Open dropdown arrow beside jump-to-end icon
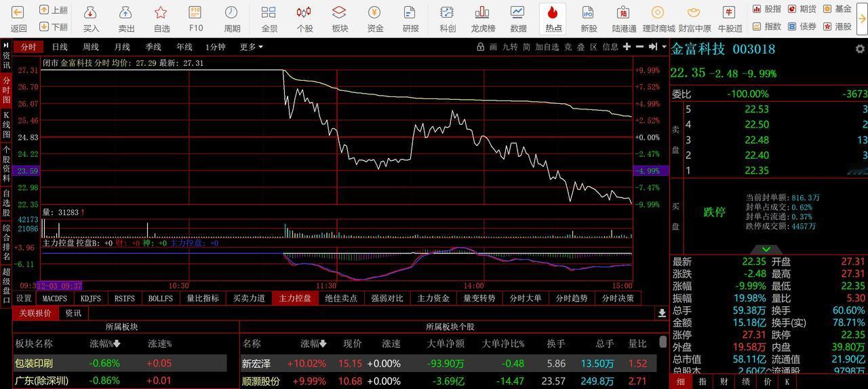This screenshot has width=868, height=389. (x=663, y=47)
